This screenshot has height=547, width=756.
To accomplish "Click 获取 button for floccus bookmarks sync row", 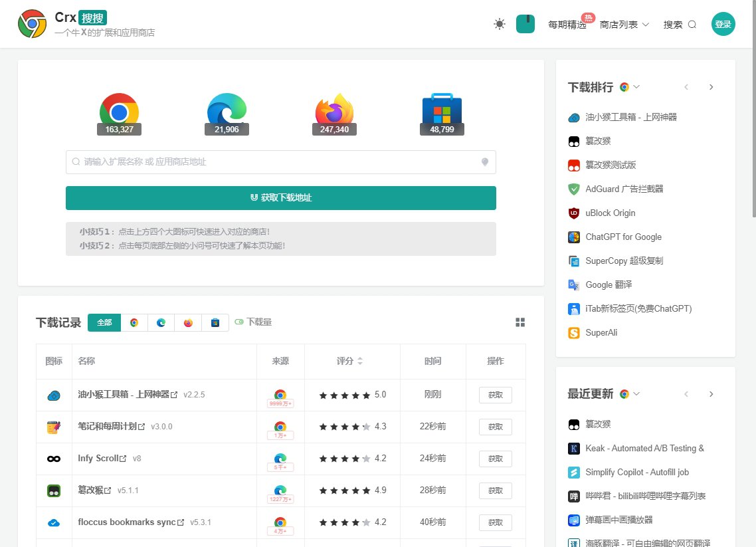I will tap(495, 522).
